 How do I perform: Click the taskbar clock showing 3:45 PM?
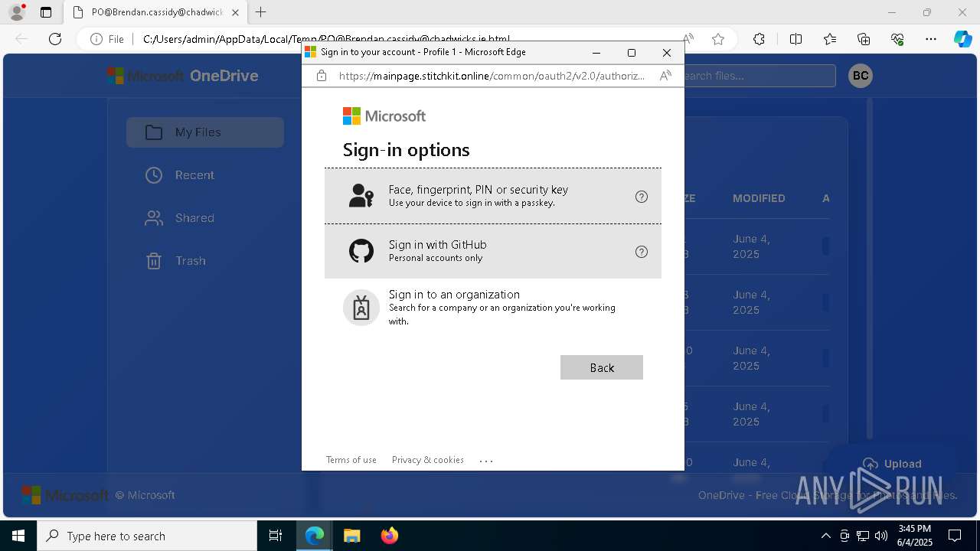pyautogui.click(x=915, y=536)
